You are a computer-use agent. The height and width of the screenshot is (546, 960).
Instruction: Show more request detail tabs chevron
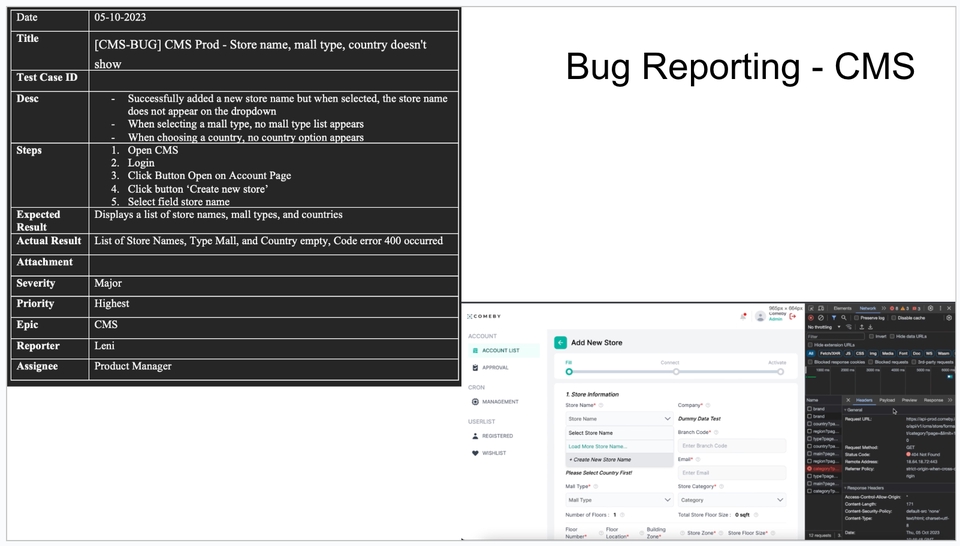(x=950, y=400)
